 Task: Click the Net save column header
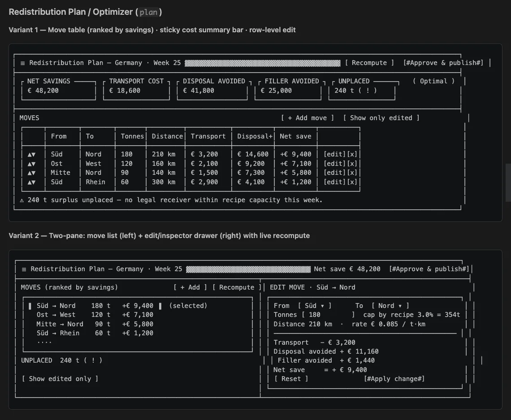pos(295,137)
